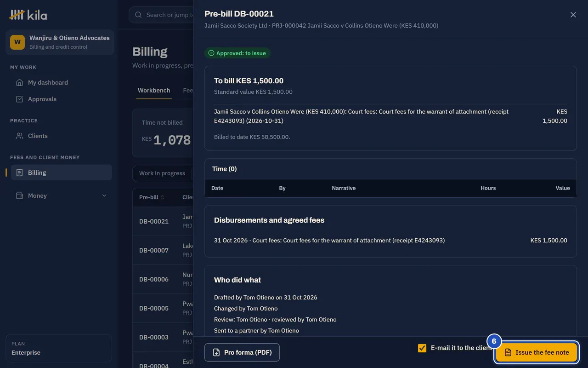The width and height of the screenshot is (588, 368).
Task: Open Clients people icon
Action: 19,136
